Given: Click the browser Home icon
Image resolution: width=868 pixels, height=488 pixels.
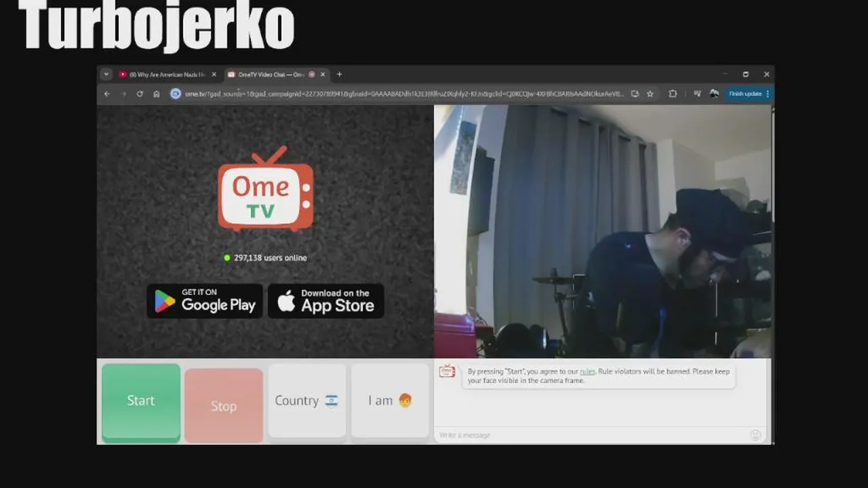Looking at the screenshot, I should click(157, 94).
